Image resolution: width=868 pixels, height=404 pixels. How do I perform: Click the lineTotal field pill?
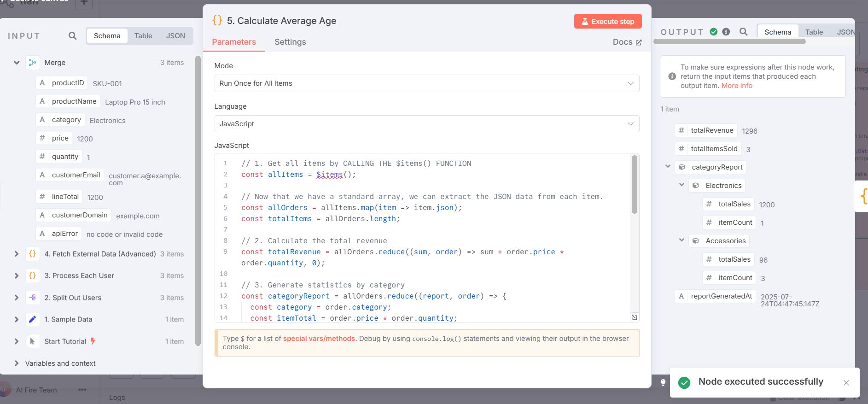point(59,197)
